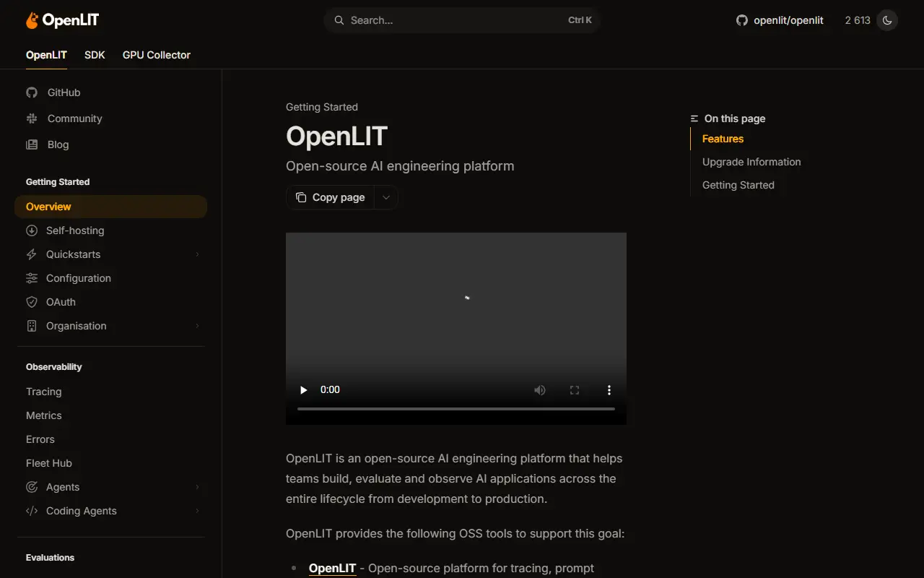Click the video's '0:00' time display
This screenshot has height=578, width=924.
tap(330, 390)
